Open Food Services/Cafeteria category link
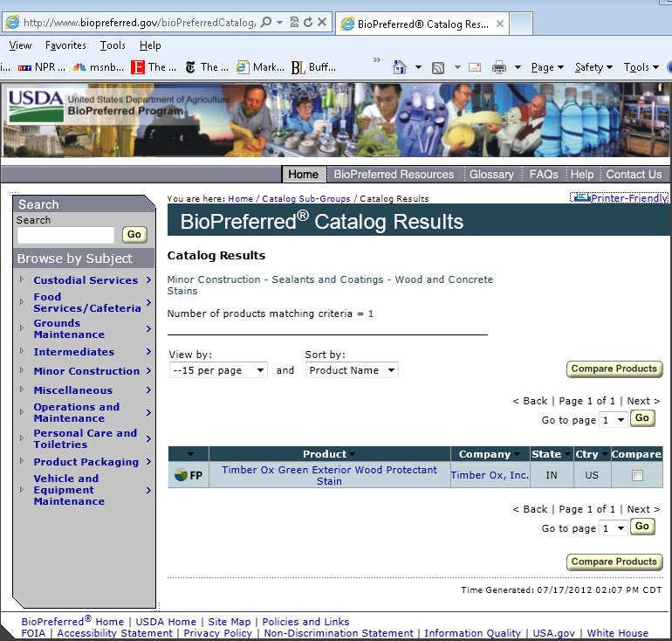Viewport: 672px width, 641px height. point(87,302)
